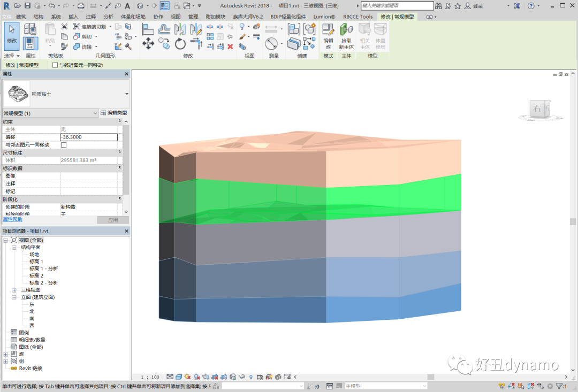
Task: Select the Modify arrow tool
Action: (11, 35)
